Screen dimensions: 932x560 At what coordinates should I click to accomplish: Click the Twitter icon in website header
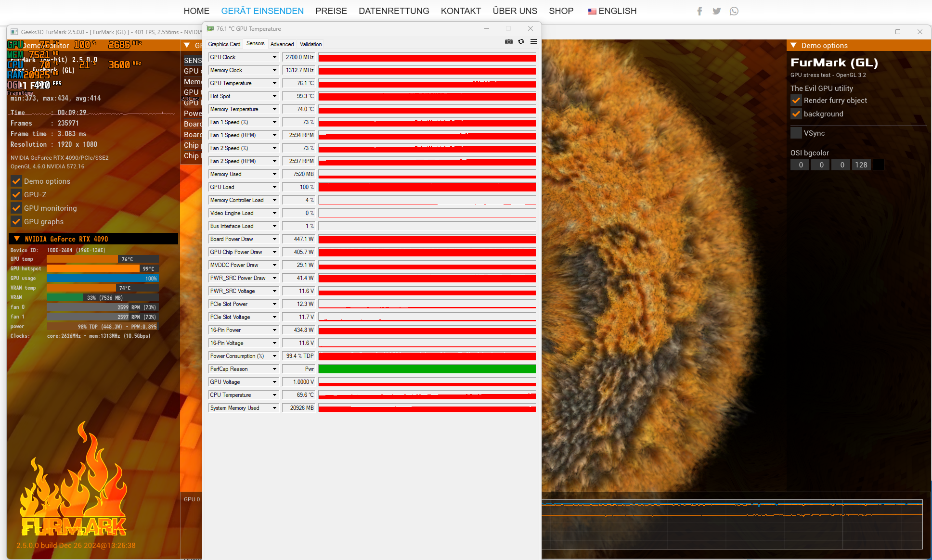[x=716, y=11]
